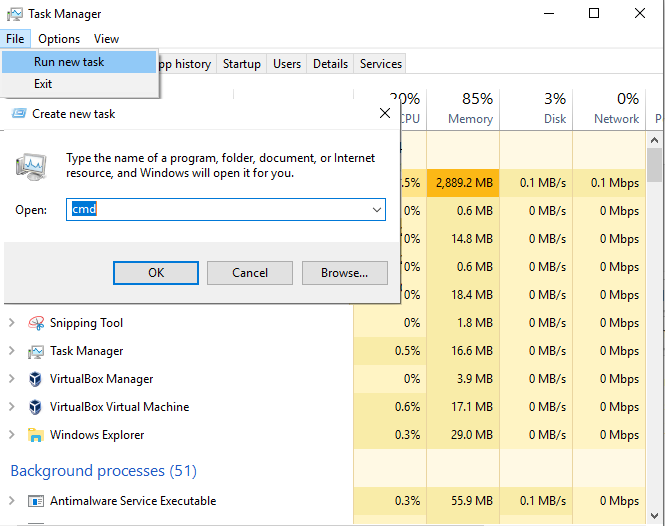Screen dimensions: 665x526
Task: Expand the Windows Explorer process group
Action: click(x=12, y=435)
